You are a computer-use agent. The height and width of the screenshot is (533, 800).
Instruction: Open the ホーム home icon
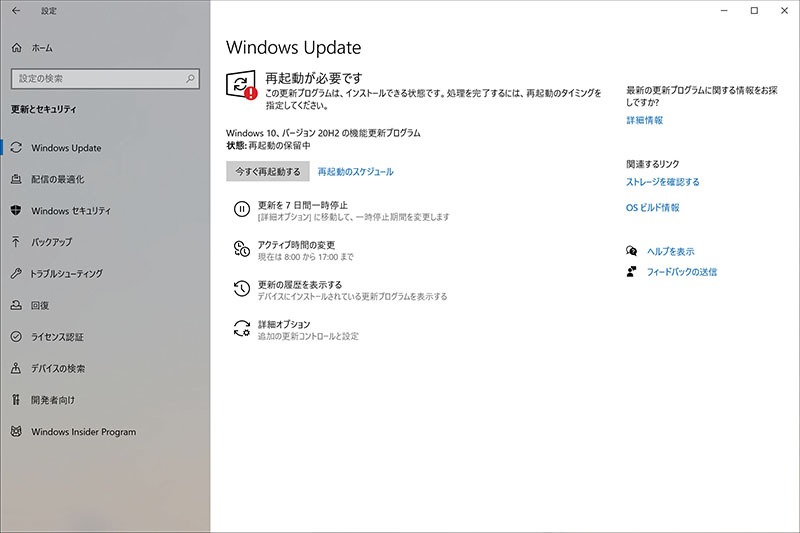coord(16,48)
